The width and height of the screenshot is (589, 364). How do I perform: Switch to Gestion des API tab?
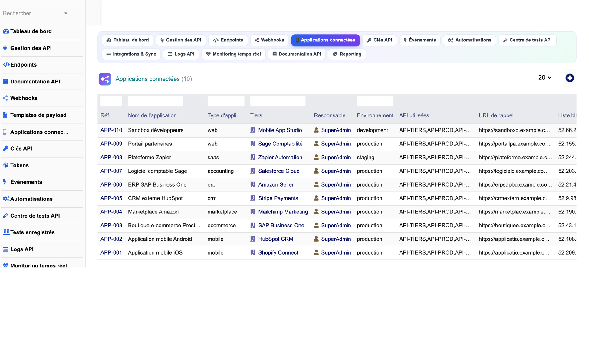coord(181,40)
